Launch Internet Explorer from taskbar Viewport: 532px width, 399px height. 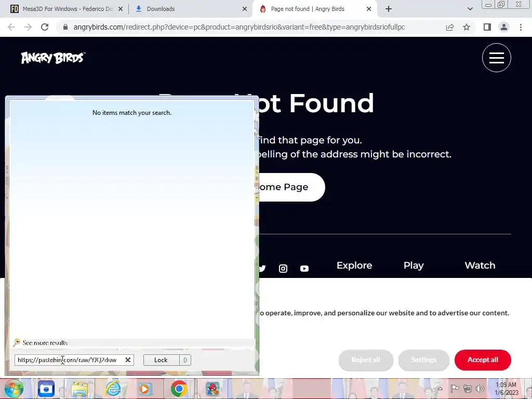point(113,389)
